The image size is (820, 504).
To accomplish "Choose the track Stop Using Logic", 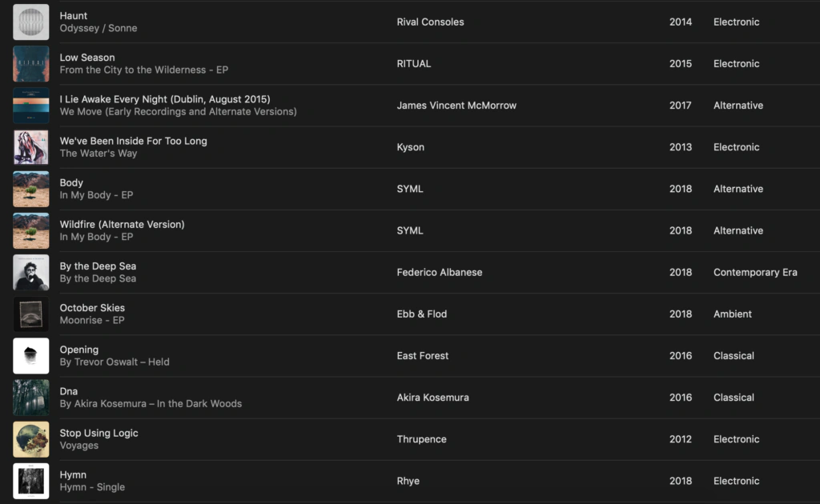I will 98,433.
